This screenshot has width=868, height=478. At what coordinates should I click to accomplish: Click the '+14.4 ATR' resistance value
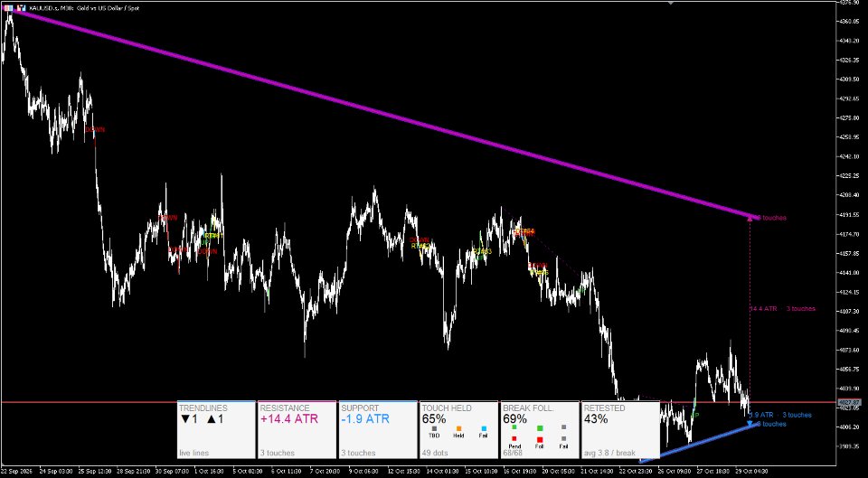coord(289,419)
